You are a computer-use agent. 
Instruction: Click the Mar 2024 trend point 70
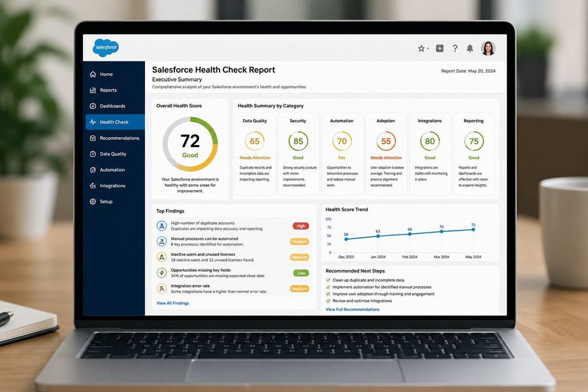click(442, 232)
